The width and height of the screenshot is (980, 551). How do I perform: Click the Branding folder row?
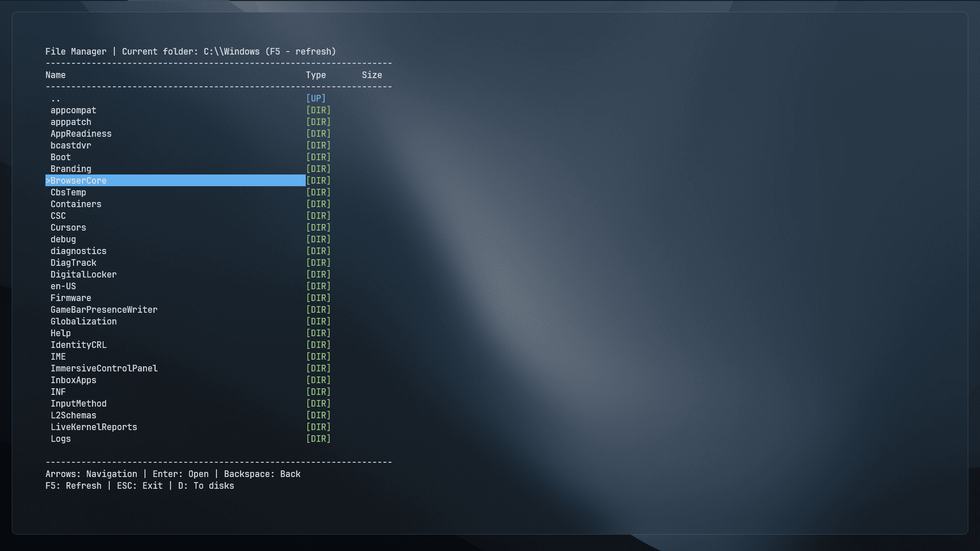[71, 169]
